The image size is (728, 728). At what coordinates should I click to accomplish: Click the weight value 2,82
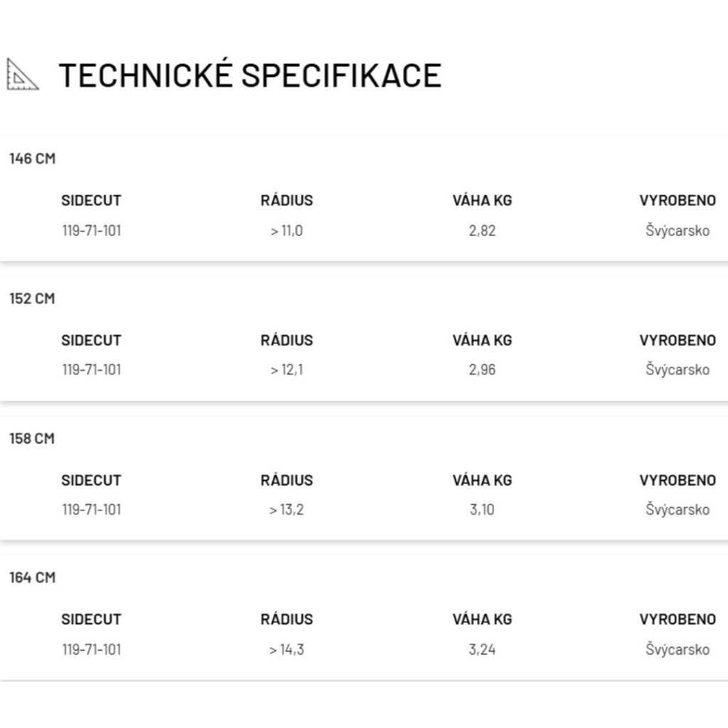tap(482, 230)
